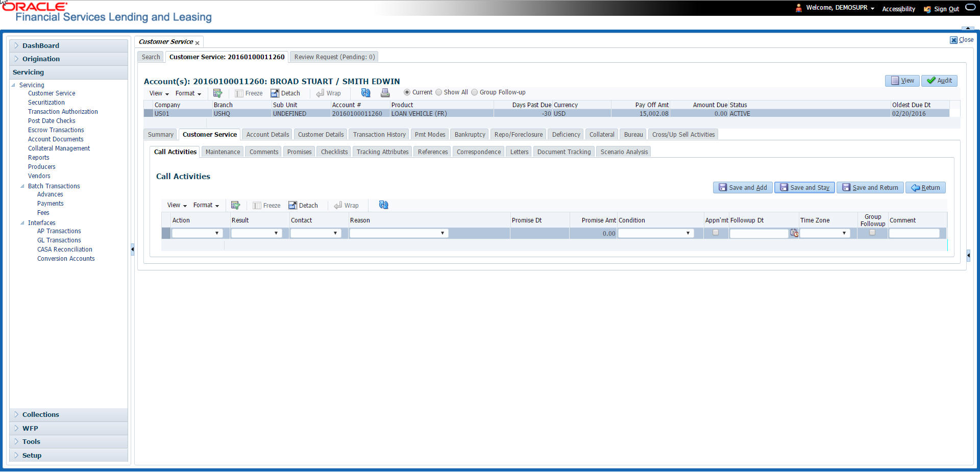
Task: Click the right side panel expand arrow
Action: click(968, 255)
